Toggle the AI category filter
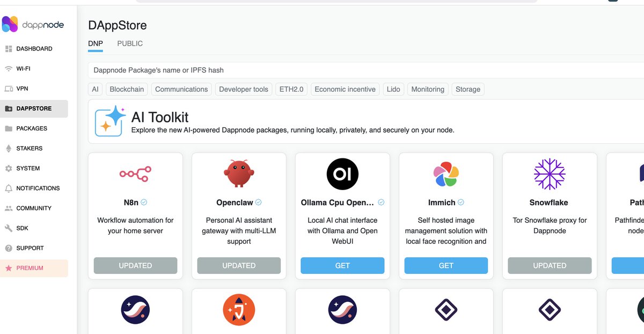Viewport: 644px width, 334px height. 95,89
